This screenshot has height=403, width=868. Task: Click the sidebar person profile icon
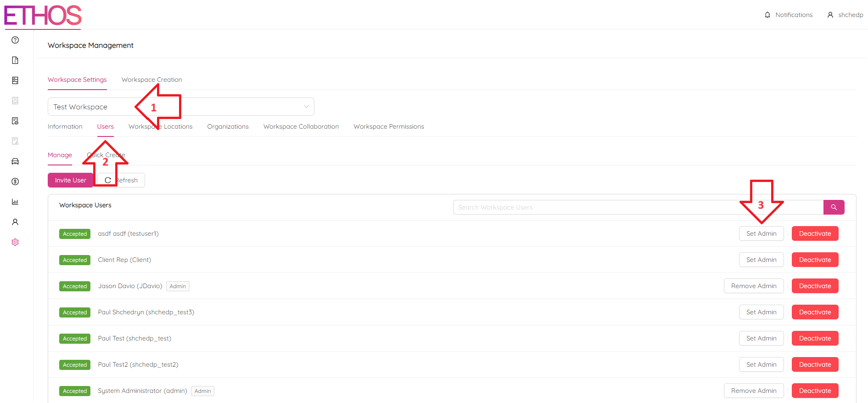tap(15, 222)
